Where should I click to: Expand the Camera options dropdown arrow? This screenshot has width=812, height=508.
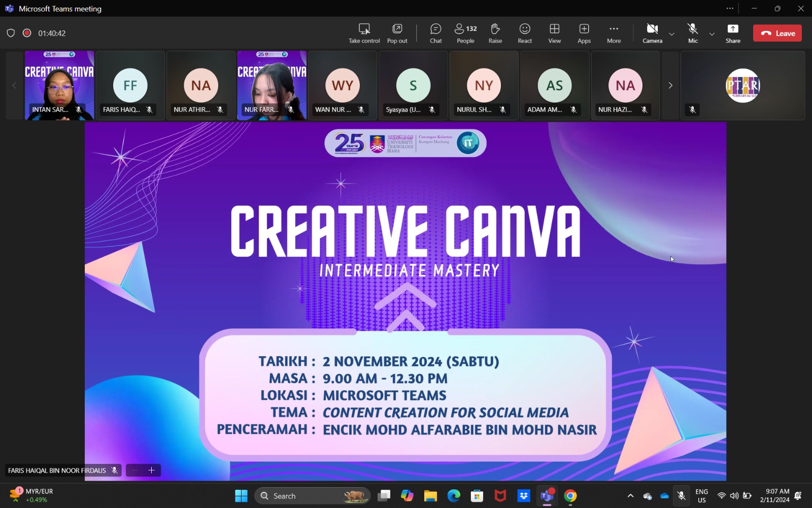[x=671, y=34]
